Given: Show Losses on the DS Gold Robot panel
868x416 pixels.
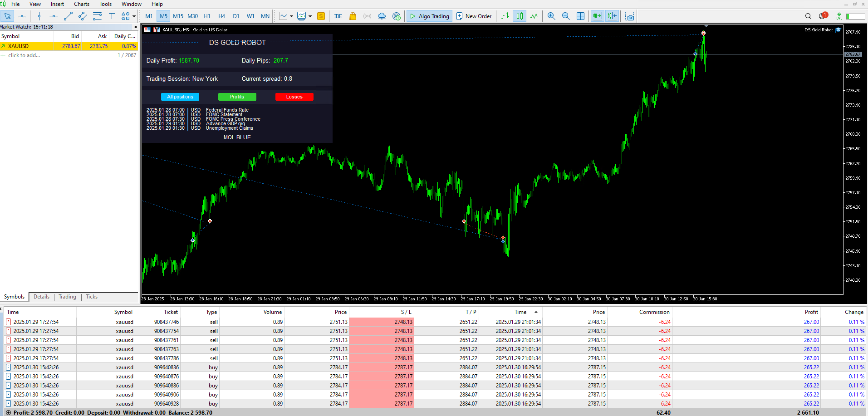Looking at the screenshot, I should coord(294,97).
